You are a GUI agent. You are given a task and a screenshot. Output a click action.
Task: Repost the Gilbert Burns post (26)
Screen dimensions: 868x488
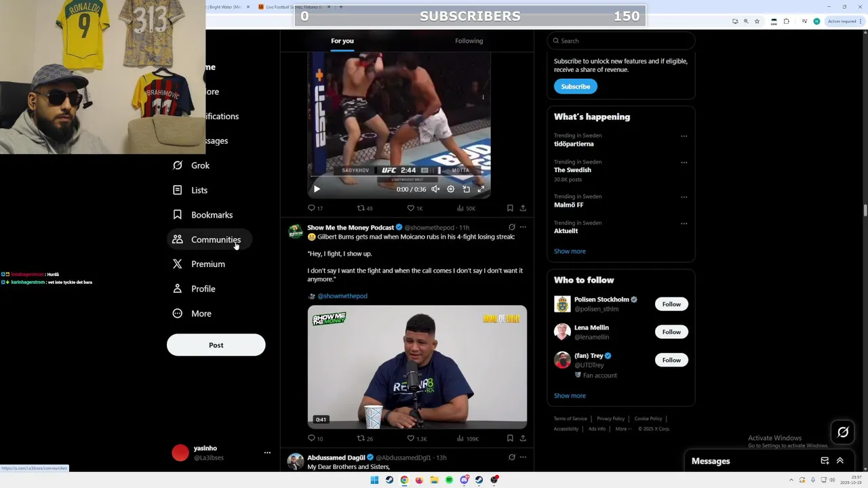click(x=365, y=439)
